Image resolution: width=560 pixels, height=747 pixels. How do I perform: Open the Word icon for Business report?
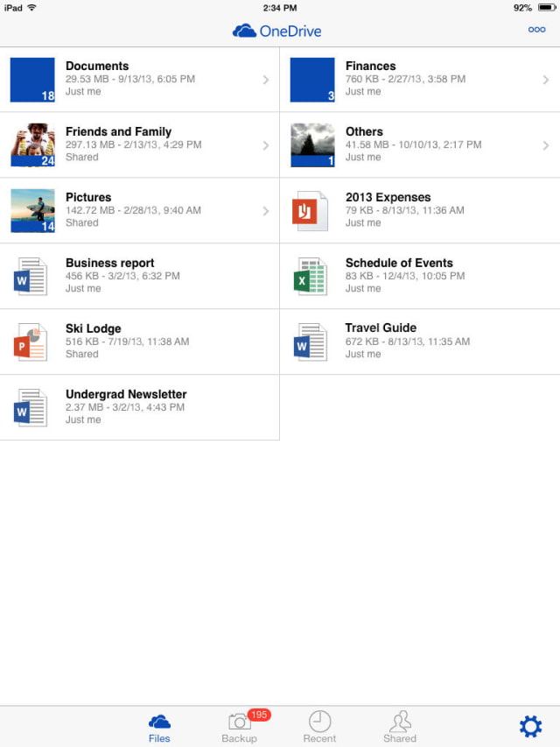(31, 277)
